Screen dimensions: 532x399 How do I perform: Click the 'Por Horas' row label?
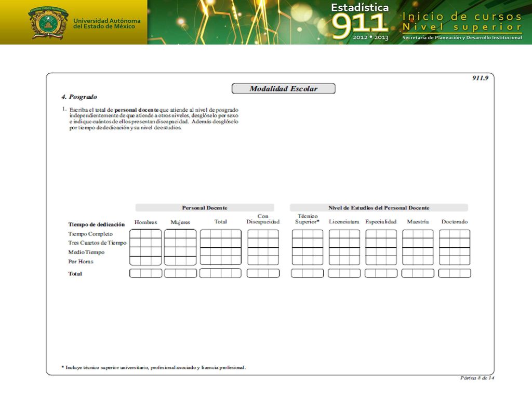81,261
